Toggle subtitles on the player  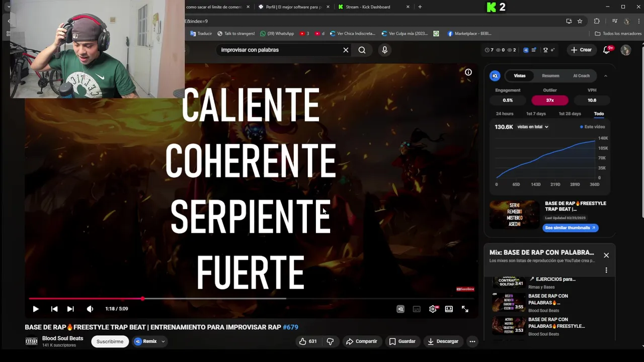click(x=417, y=309)
